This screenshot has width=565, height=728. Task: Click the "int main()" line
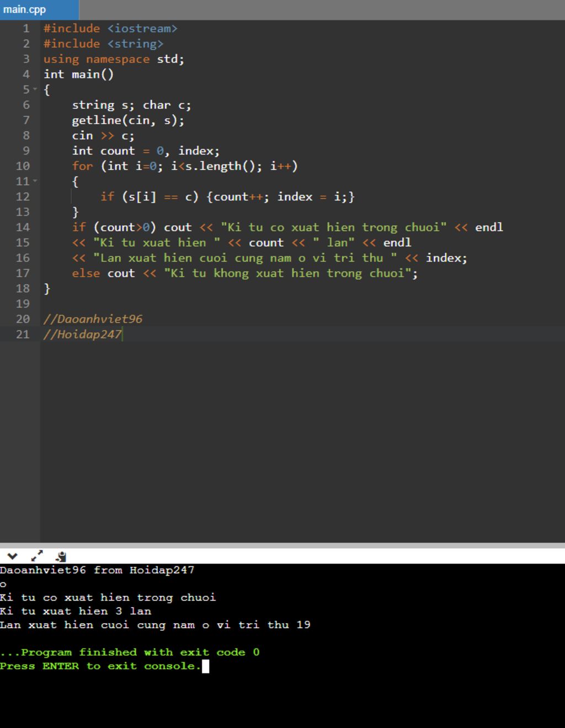coord(78,74)
